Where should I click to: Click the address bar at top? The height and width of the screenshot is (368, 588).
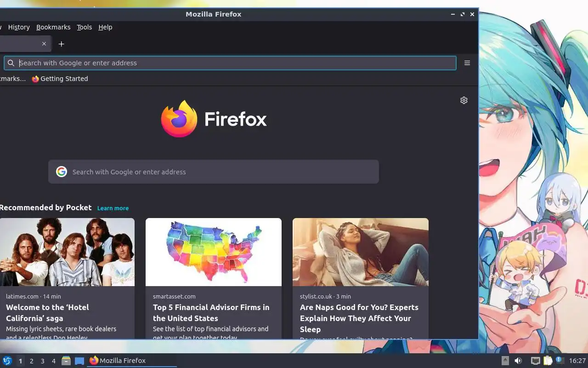[230, 63]
